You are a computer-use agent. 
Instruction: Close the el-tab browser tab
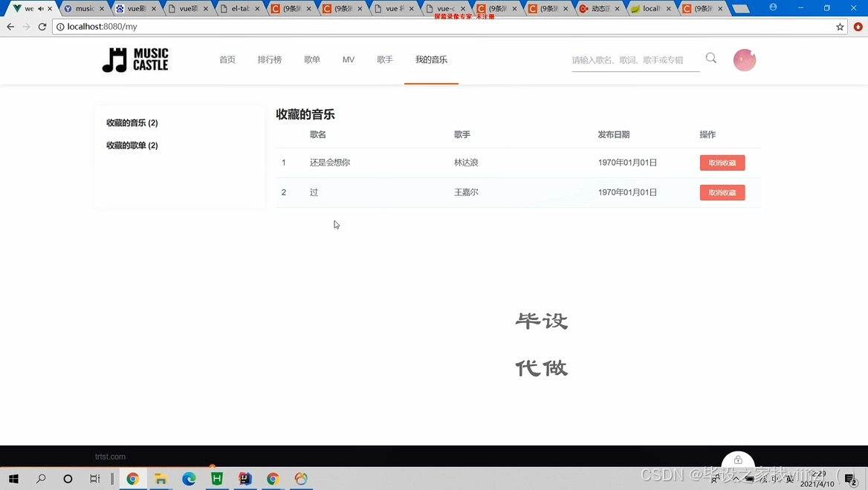point(257,9)
